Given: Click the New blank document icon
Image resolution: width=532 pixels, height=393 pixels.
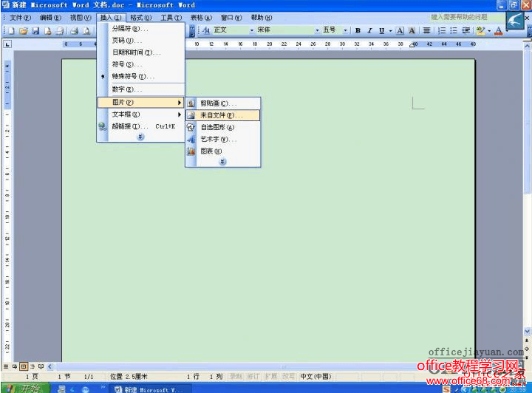Looking at the screenshot, I should 11,30.
